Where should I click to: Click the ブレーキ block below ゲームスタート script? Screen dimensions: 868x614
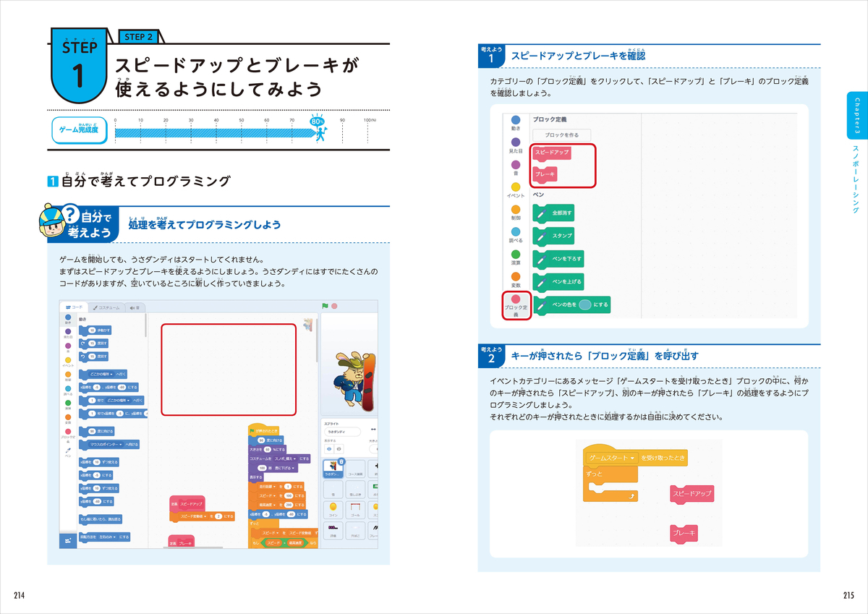coord(684,534)
